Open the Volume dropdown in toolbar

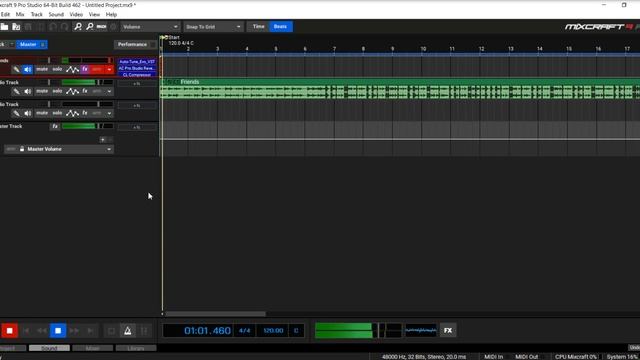150,27
